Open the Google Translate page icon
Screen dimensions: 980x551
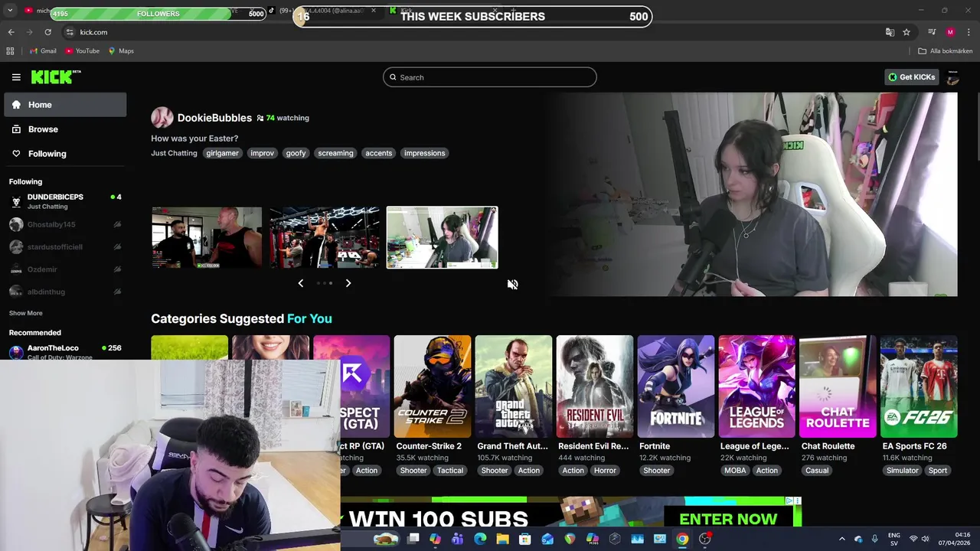click(890, 32)
